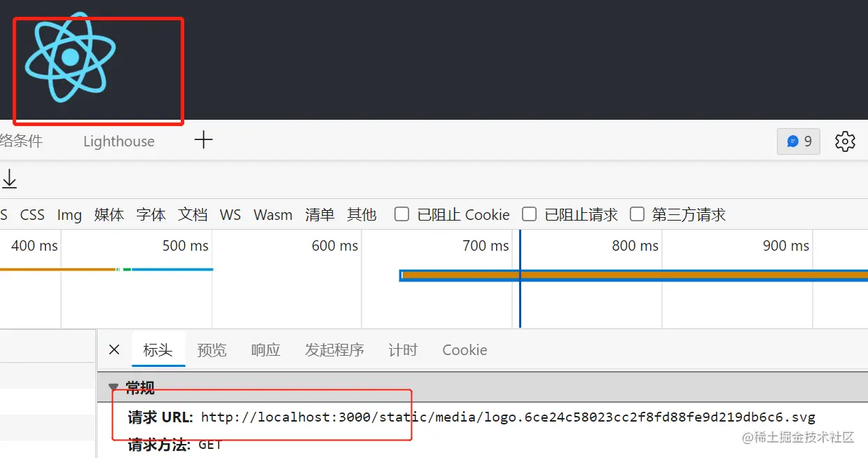Click the logo svg request URL text
This screenshot has height=458, width=868.
click(509, 417)
